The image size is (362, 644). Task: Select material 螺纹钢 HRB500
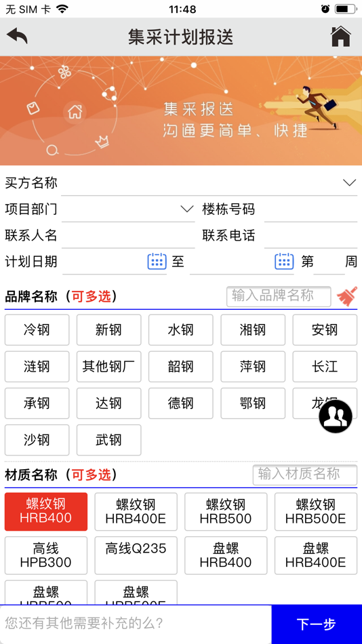click(226, 512)
